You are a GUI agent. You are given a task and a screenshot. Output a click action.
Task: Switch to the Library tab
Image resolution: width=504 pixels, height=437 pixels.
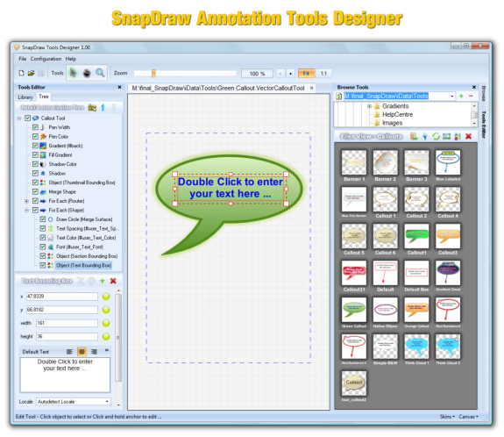click(25, 97)
